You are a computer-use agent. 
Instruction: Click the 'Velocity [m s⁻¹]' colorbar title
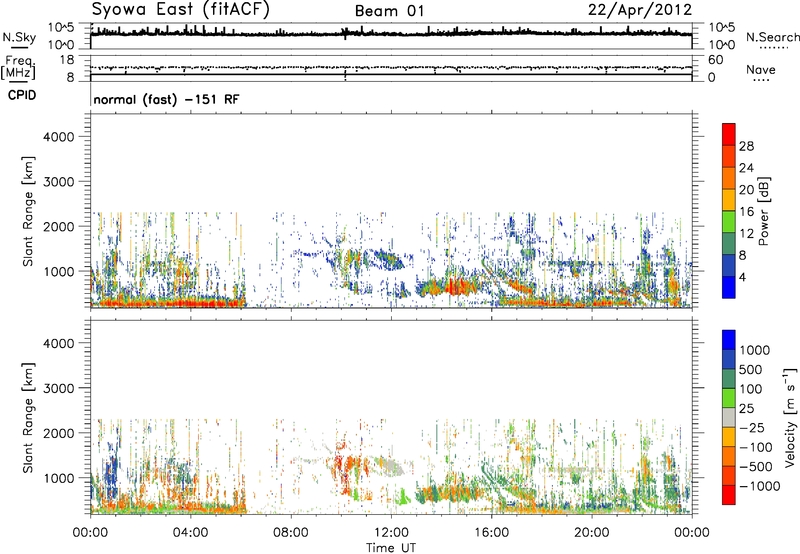(790, 417)
